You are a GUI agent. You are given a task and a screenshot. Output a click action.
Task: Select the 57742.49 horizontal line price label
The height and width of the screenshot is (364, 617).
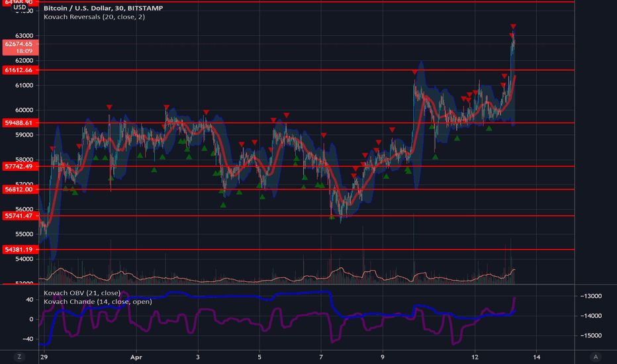tap(21, 167)
